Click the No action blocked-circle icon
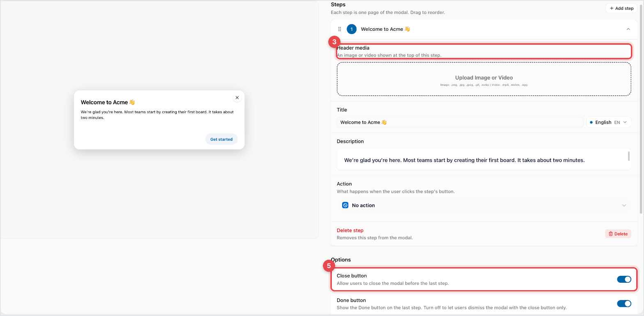 click(345, 205)
